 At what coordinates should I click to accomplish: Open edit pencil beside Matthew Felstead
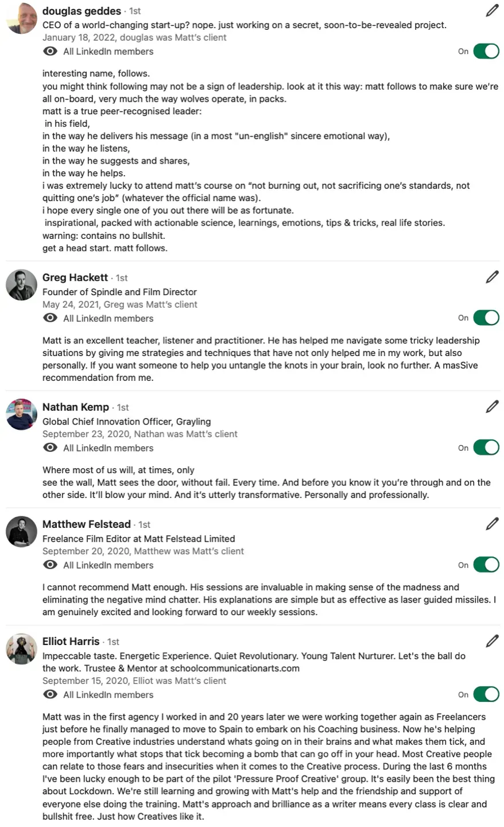[492, 524]
